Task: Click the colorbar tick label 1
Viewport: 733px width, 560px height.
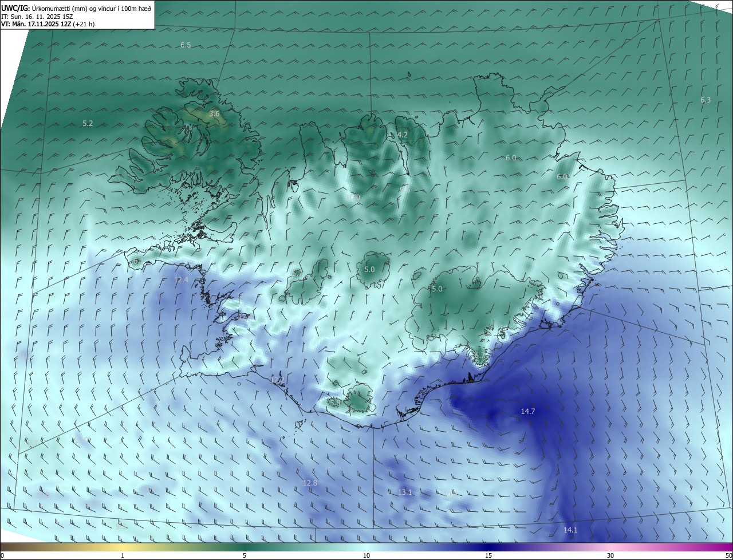Action: tap(123, 556)
